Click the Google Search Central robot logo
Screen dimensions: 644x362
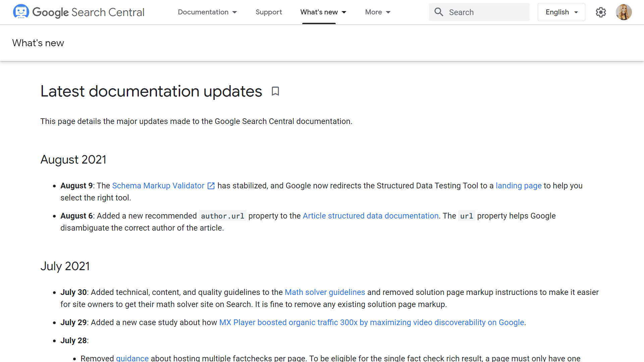[21, 12]
